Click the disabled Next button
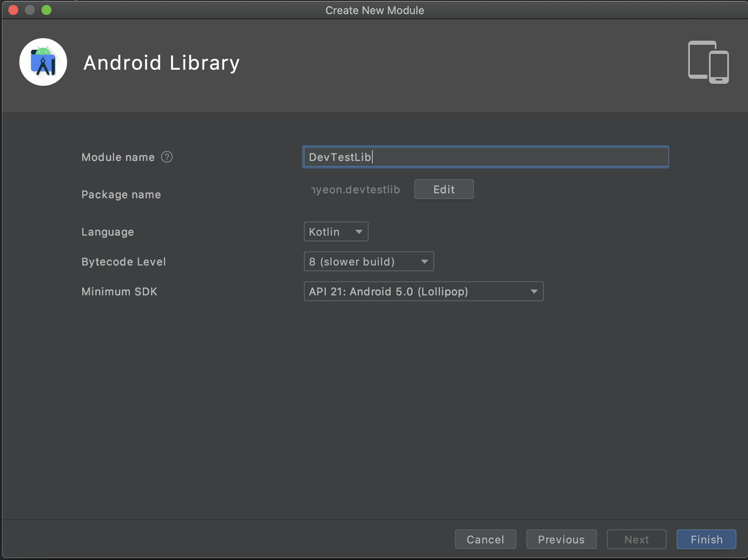748x560 pixels. [636, 539]
